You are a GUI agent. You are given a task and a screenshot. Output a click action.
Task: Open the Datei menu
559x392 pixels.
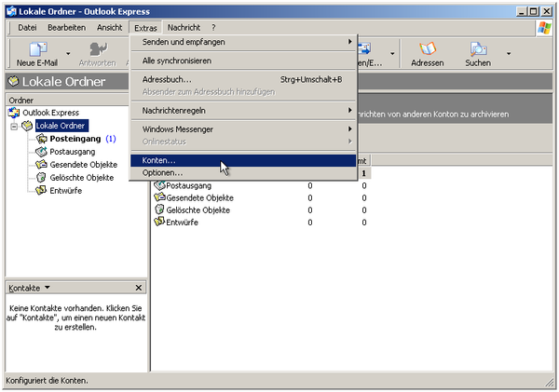tap(27, 27)
